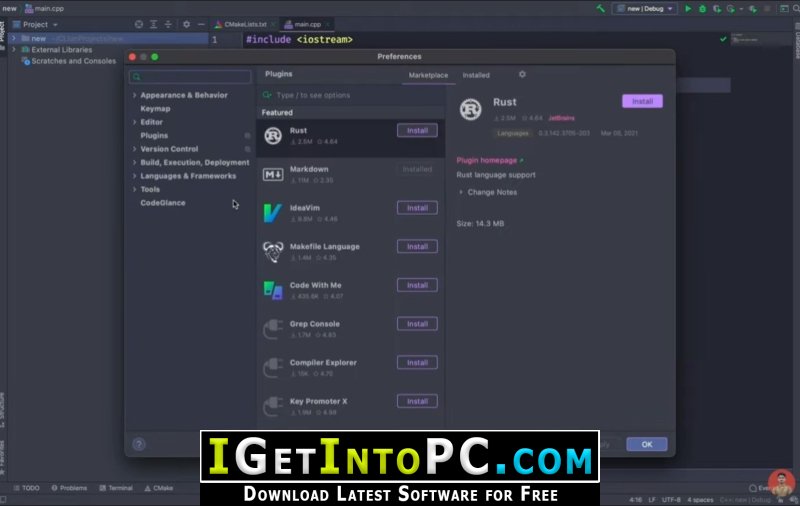Click the Markdown plugin icon
The image size is (800, 506).
(x=273, y=174)
